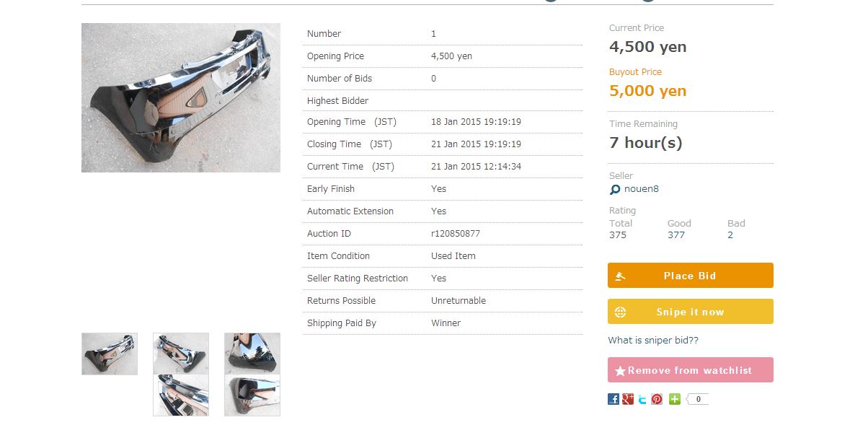Select the first bumper thumbnail image
The height and width of the screenshot is (438, 868).
[110, 354]
